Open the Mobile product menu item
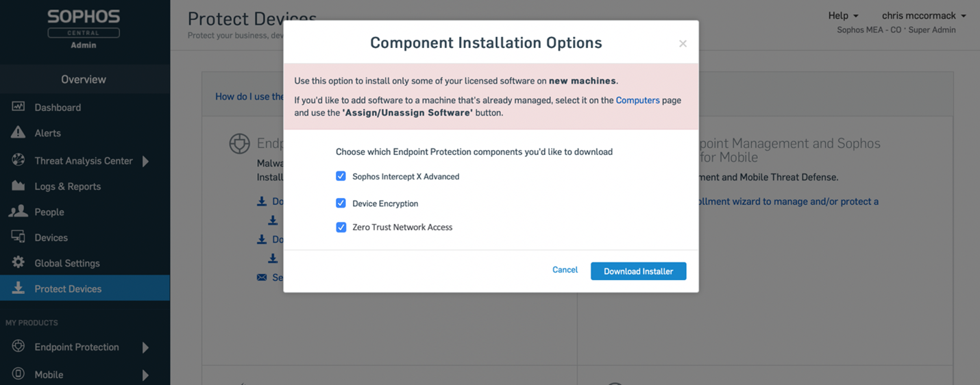Image resolution: width=980 pixels, height=385 pixels. pos(49,375)
